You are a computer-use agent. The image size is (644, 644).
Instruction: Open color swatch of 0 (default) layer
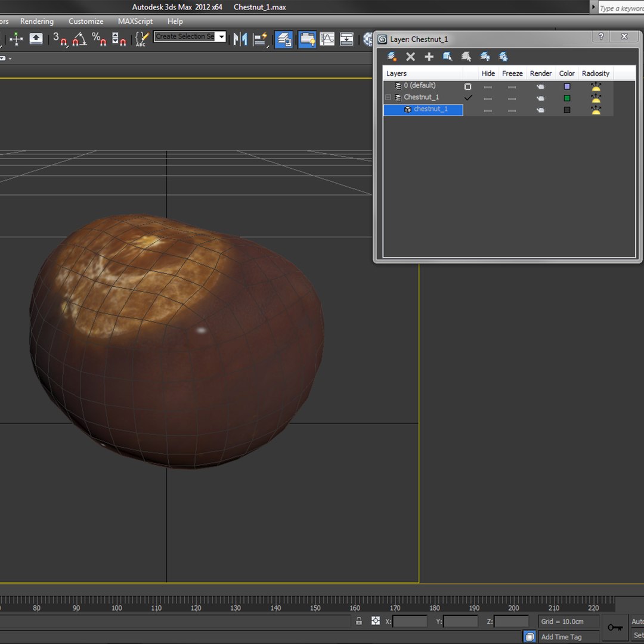[x=567, y=86]
